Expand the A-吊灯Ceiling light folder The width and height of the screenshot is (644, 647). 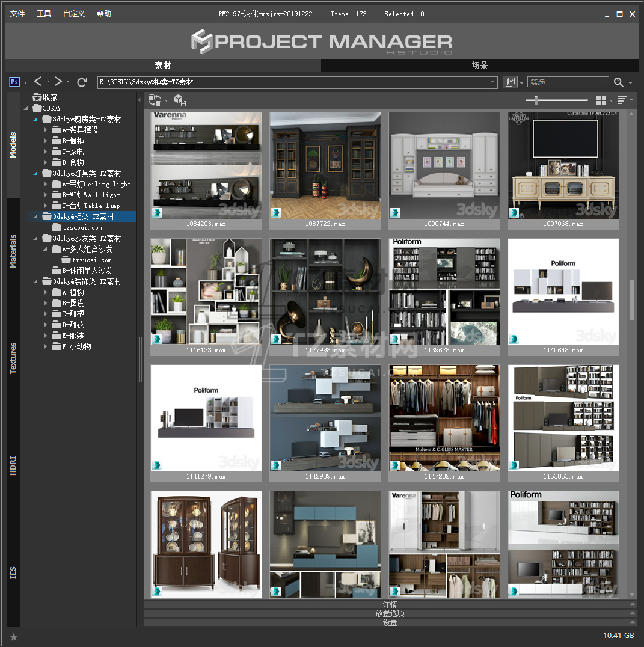46,184
